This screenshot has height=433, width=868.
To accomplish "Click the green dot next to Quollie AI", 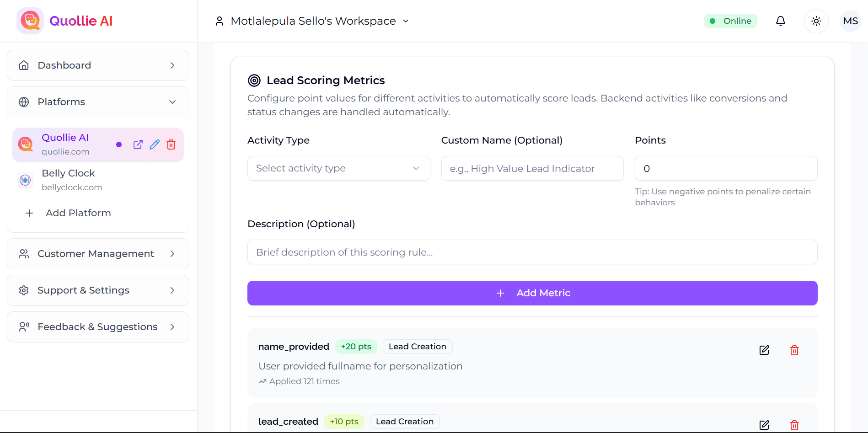I will pyautogui.click(x=119, y=144).
